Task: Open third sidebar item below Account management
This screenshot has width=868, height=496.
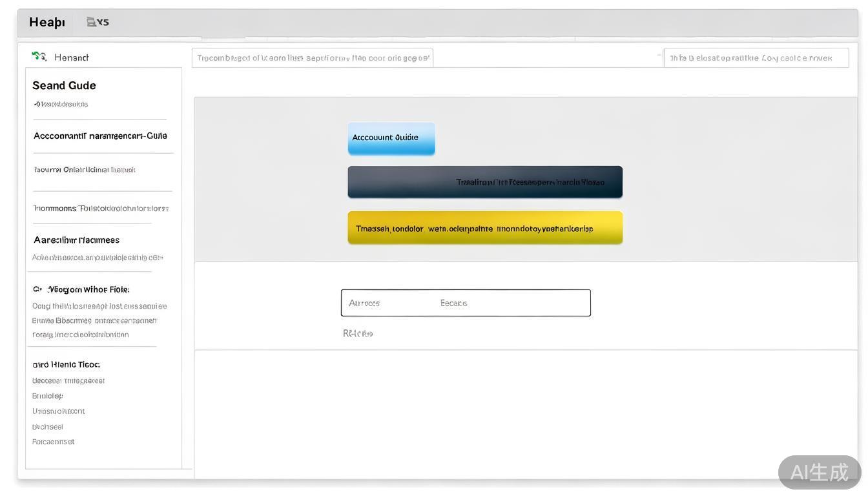Action: 85,170
